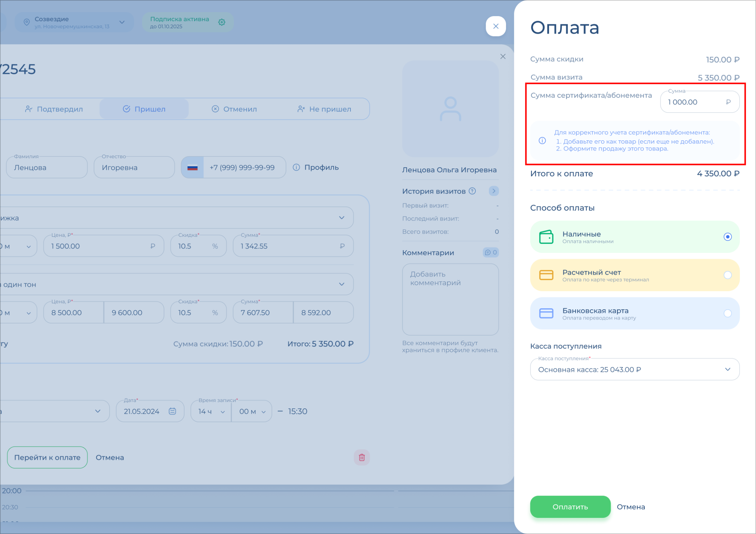Click the Profile info icon
Viewport: 756px width, 534px height.
point(296,167)
